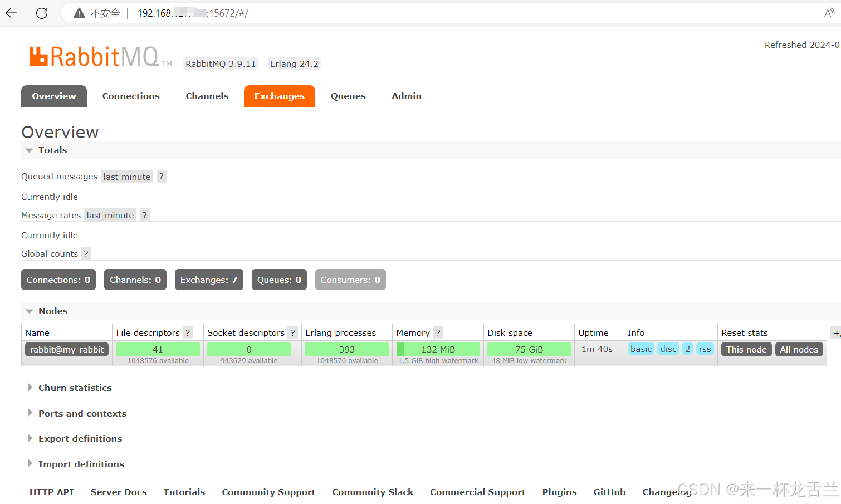Open the HTTP API link
Viewport: 841px width, 504px height.
coord(52,492)
